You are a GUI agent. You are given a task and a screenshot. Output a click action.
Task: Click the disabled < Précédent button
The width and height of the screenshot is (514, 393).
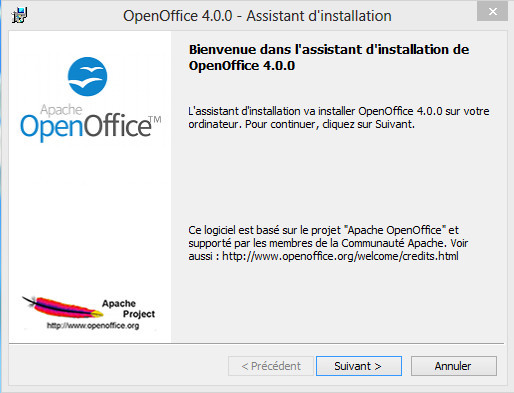pos(271,366)
